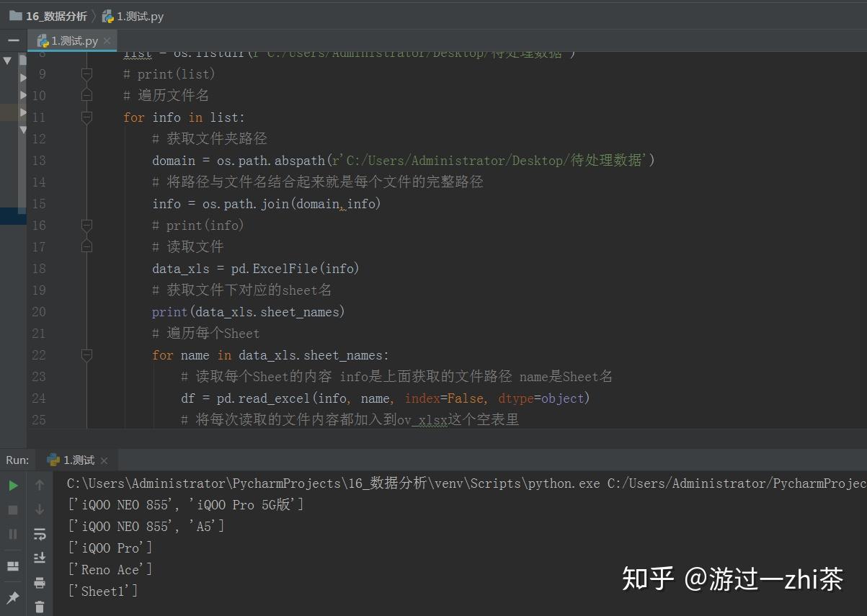
Task: Rerun the 1.测试 script with the green arrow
Action: pos(13,486)
